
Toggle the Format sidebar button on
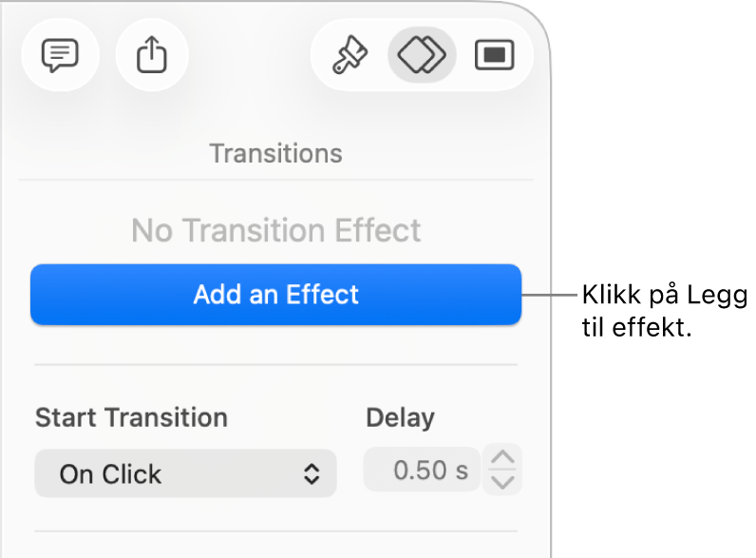click(x=350, y=56)
